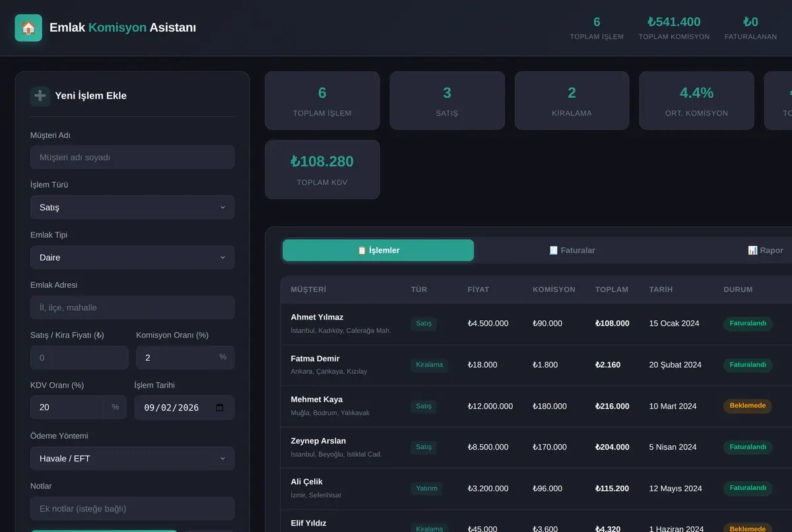Click Faturalandı status badge for Zeynep Arslan

[x=748, y=447]
